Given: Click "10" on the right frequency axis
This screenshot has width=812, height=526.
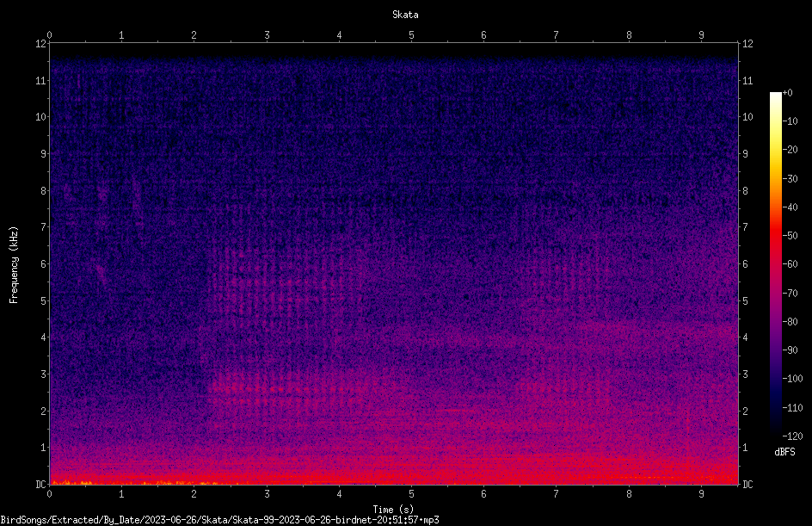Looking at the screenshot, I should point(747,117).
